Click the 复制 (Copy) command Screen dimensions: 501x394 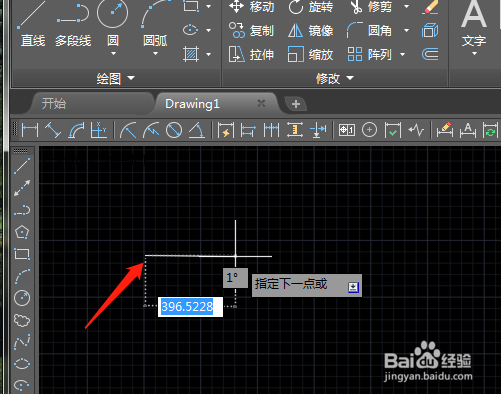tap(251, 31)
